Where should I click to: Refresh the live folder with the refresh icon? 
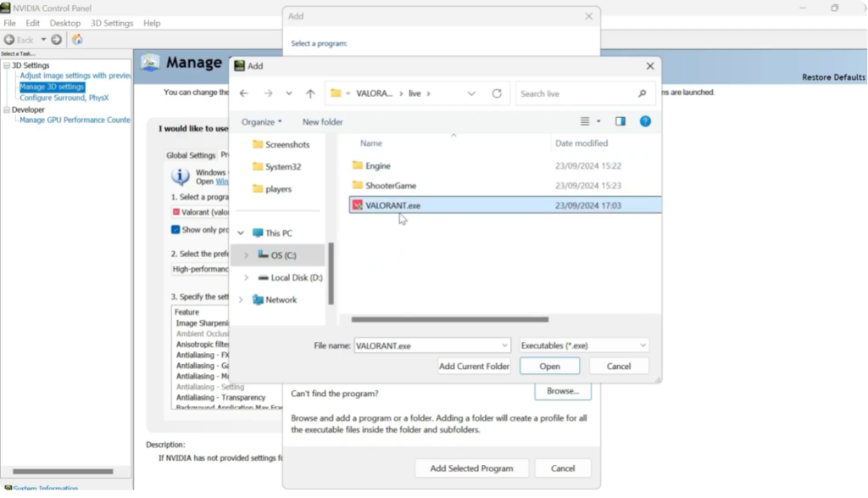pyautogui.click(x=495, y=93)
